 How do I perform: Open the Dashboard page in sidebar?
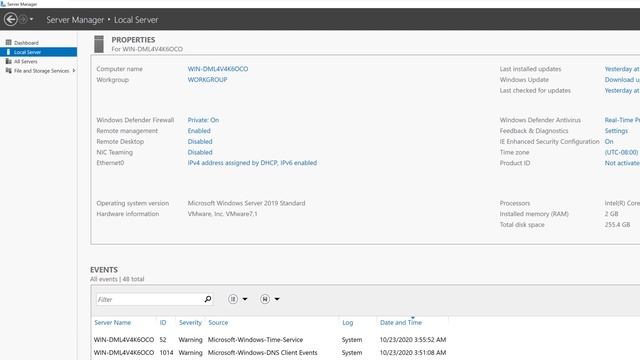coord(26,43)
